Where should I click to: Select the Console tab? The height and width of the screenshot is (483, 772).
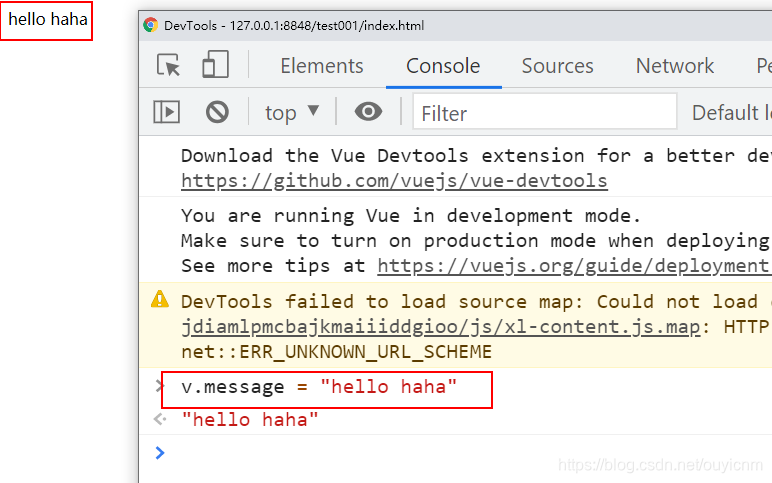[x=443, y=66]
